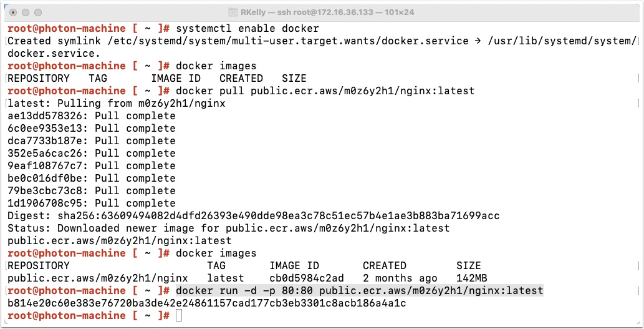The height and width of the screenshot is (329, 644).
Task: Click the 'latest' tag value in the images table
Action: (x=226, y=278)
